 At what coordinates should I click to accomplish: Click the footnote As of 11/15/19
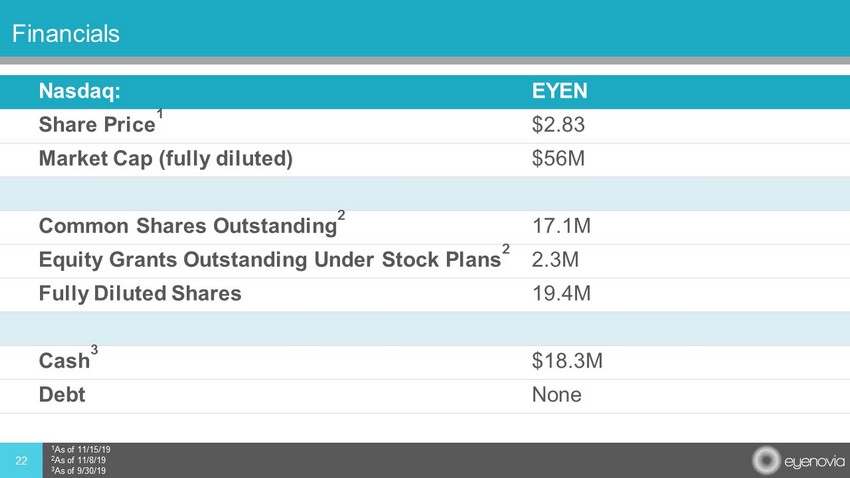[x=82, y=450]
